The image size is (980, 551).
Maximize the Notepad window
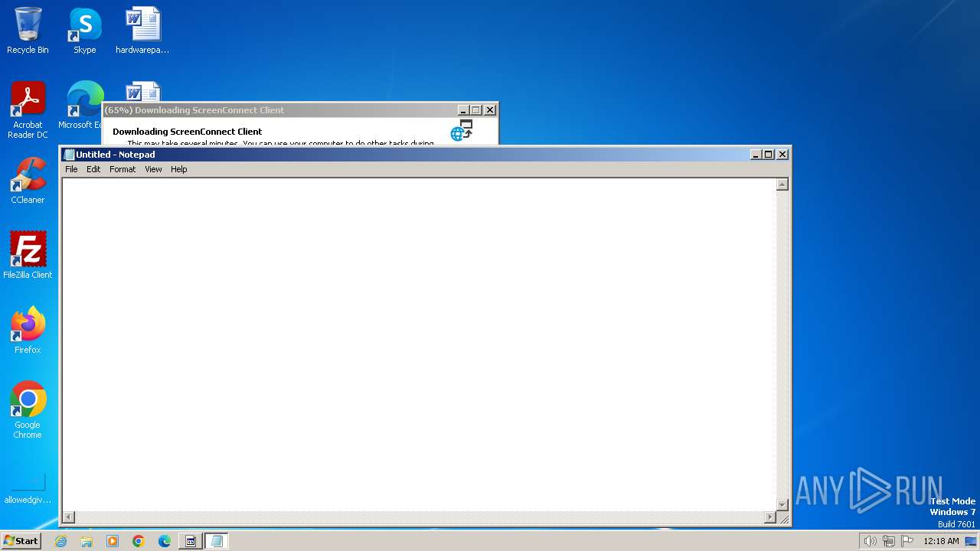coord(769,155)
